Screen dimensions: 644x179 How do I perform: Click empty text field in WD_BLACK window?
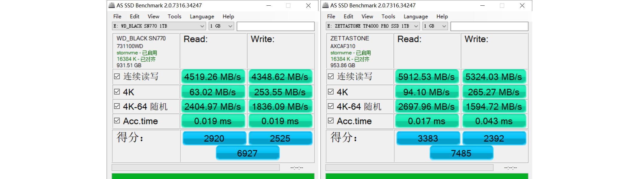[x=275, y=26]
